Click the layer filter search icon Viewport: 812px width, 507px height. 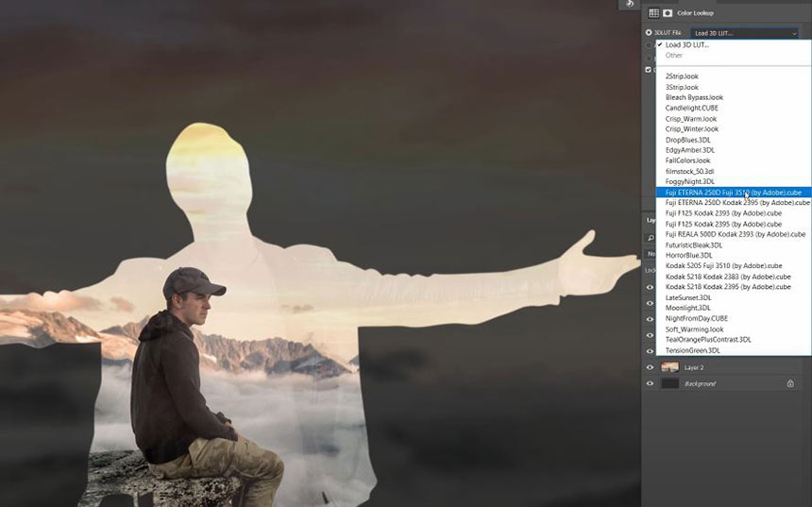coord(651,238)
